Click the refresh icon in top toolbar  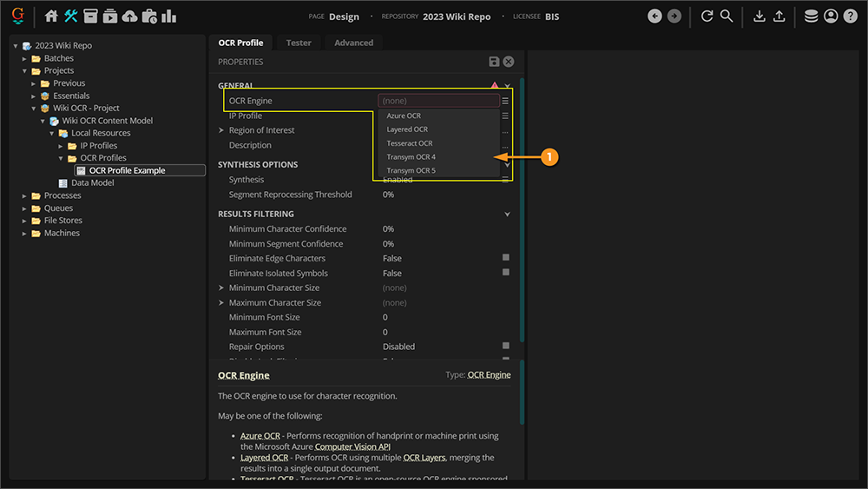707,17
